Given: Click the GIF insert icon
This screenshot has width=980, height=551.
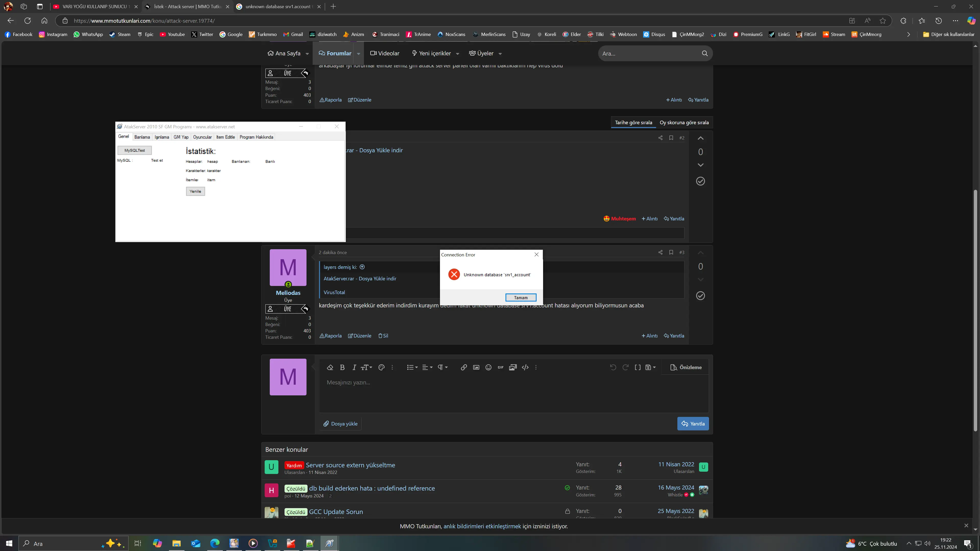Looking at the screenshot, I should pos(500,367).
